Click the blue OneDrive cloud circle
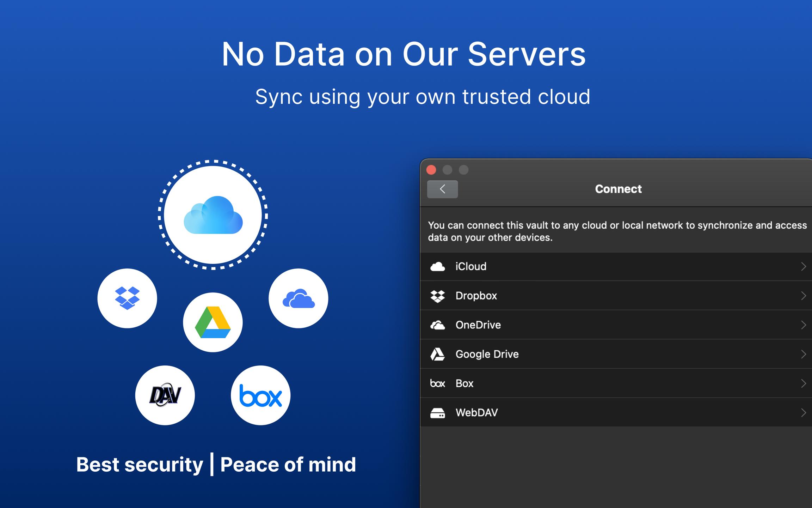 coord(299,298)
